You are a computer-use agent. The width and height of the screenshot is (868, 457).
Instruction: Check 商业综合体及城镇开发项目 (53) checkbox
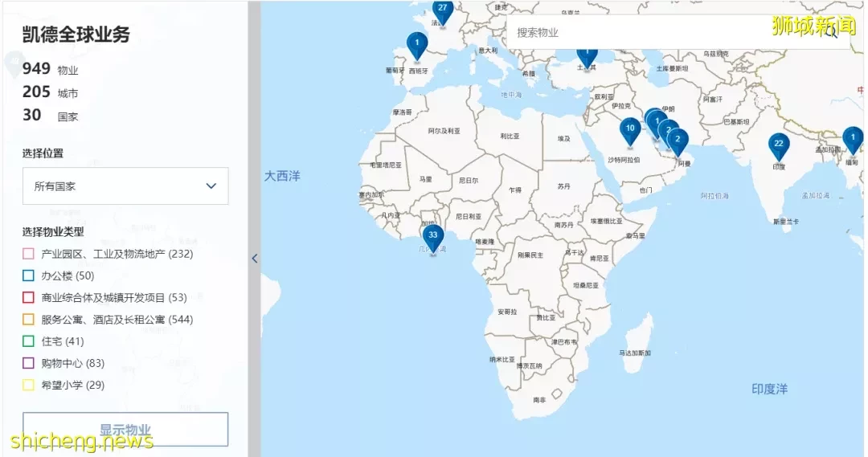pyautogui.click(x=28, y=298)
